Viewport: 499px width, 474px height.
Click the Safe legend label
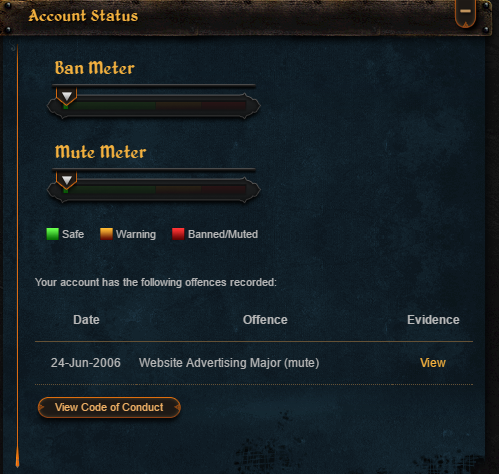73,234
